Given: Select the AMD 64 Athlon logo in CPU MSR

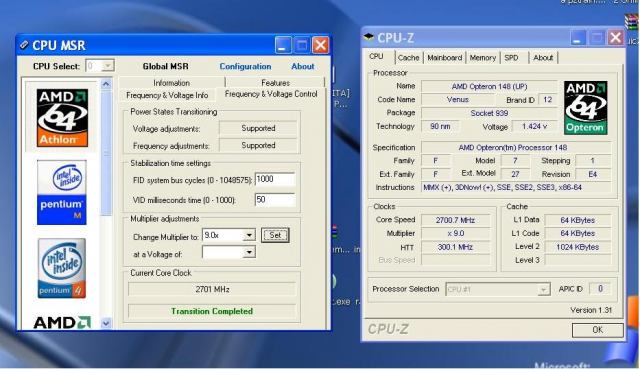Looking at the screenshot, I should tap(62, 118).
